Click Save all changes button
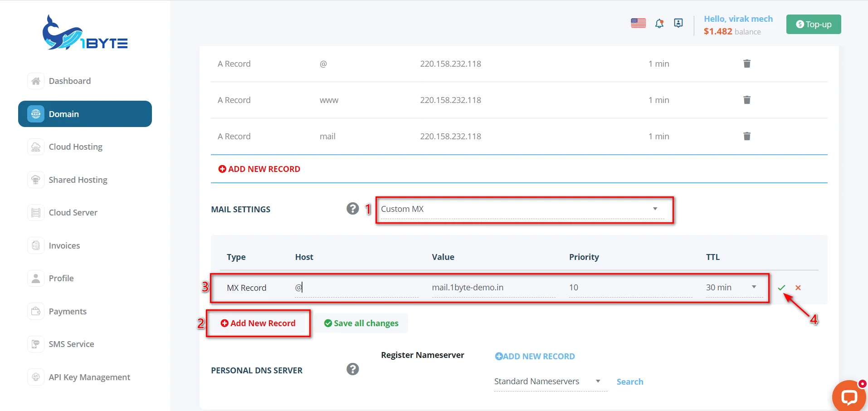Image resolution: width=868 pixels, height=411 pixels. [361, 323]
